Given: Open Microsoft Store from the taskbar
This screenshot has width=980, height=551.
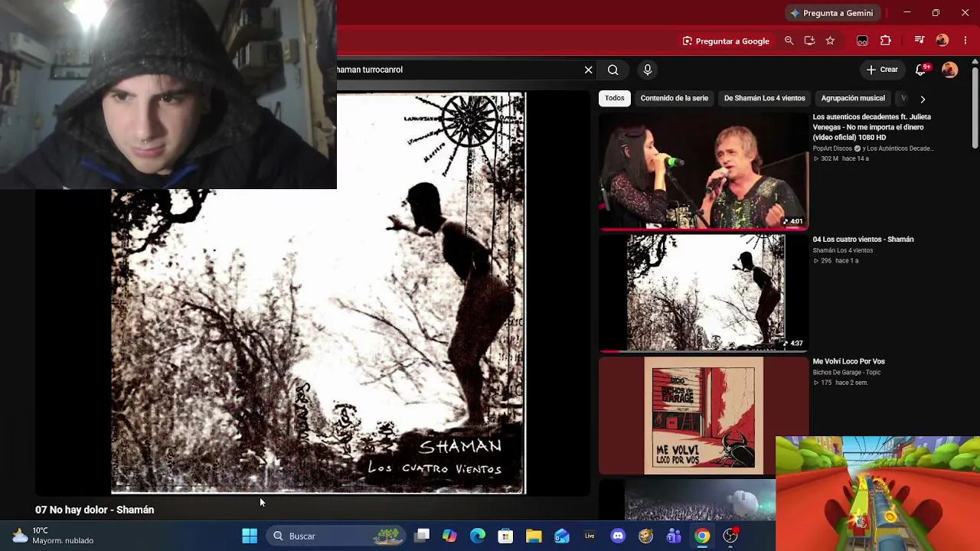Looking at the screenshot, I should click(505, 536).
